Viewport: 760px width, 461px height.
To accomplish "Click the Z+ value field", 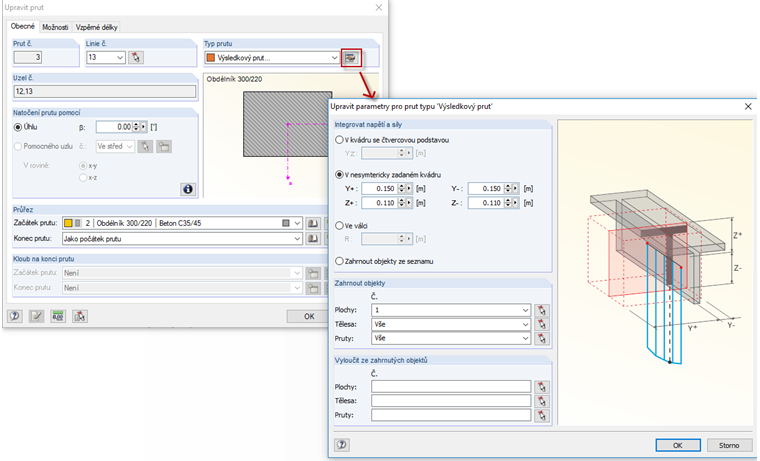I will (x=379, y=203).
